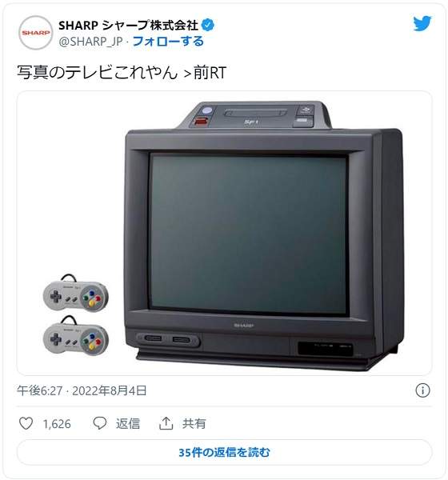Open SHARP シャープ株式会社 account name

coord(128,25)
